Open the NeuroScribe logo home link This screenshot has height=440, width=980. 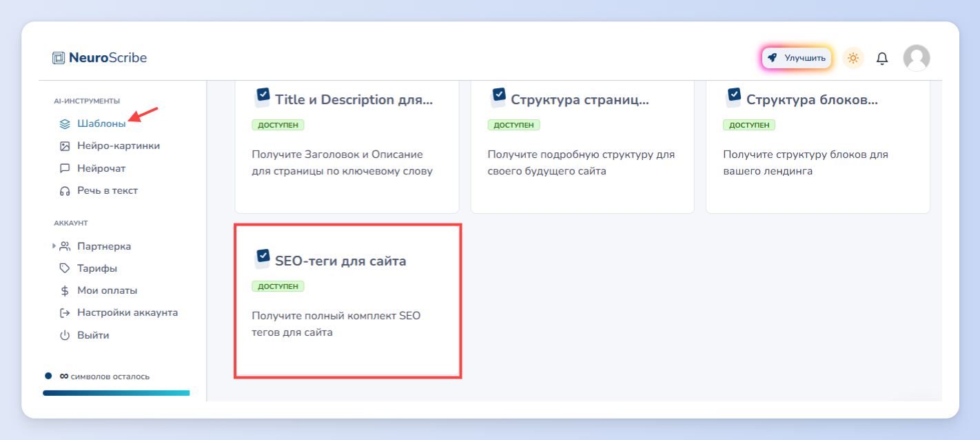(x=100, y=58)
